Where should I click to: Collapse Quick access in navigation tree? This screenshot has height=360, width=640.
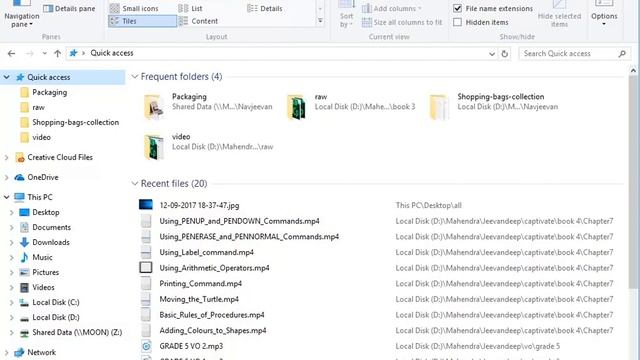coord(7,77)
